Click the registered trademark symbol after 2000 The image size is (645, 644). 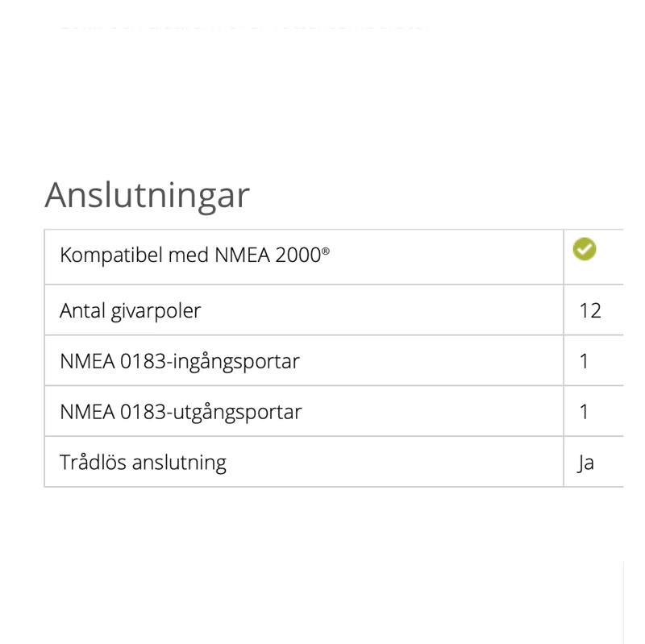point(326,252)
